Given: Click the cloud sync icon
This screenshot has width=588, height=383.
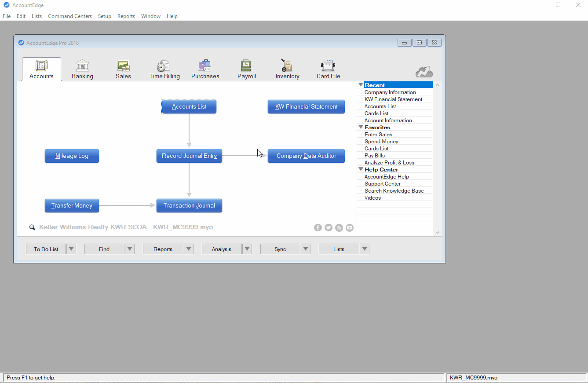Looking at the screenshot, I should (424, 72).
